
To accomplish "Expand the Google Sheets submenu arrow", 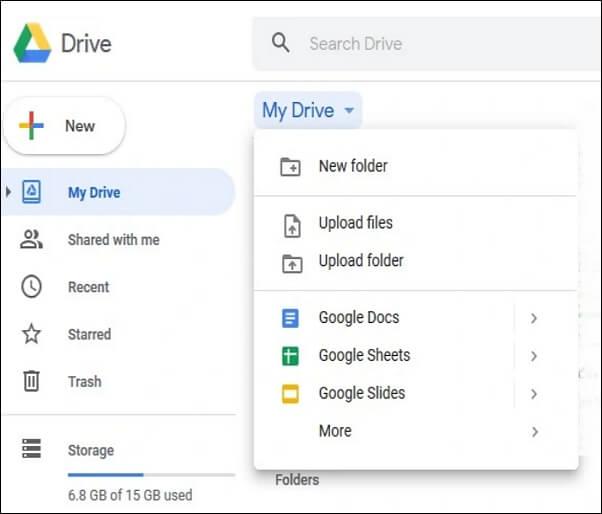I will (534, 356).
